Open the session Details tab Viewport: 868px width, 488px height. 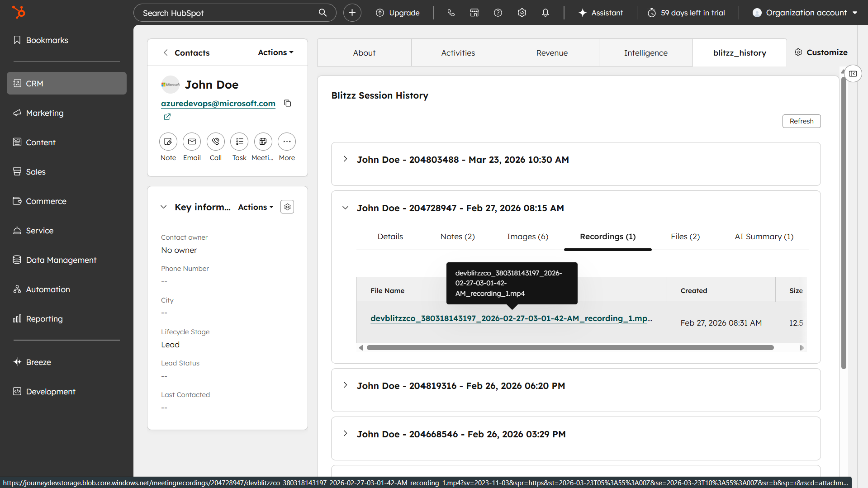pos(390,237)
